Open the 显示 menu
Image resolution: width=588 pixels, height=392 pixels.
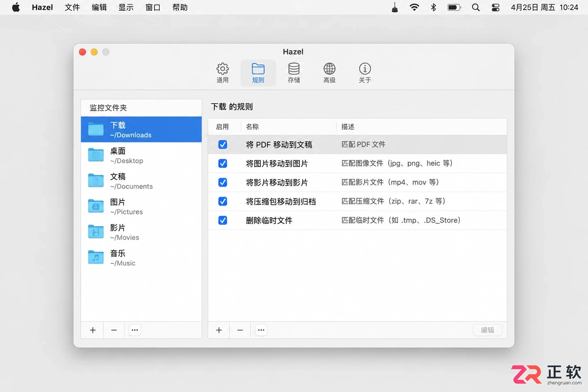[126, 7]
